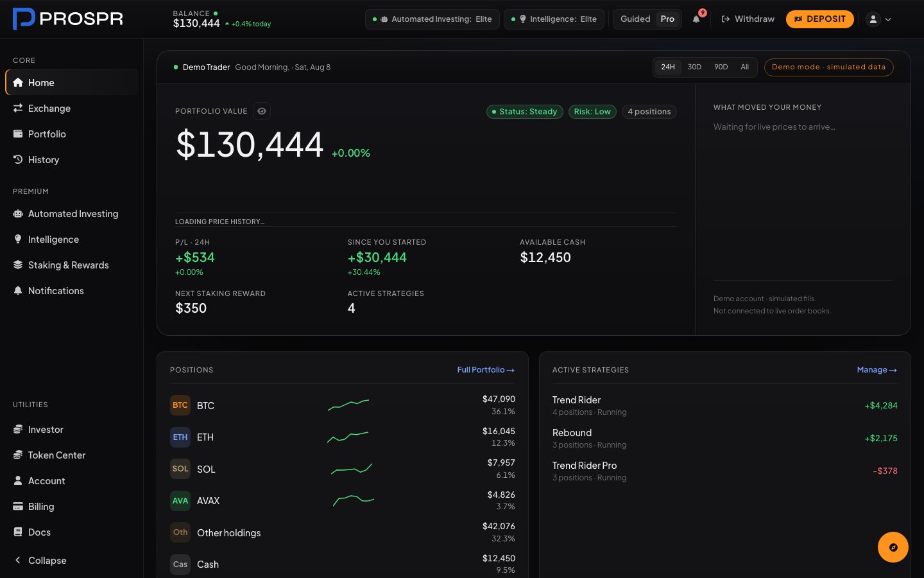Click the Next Staking Reward $350 value

[191, 308]
